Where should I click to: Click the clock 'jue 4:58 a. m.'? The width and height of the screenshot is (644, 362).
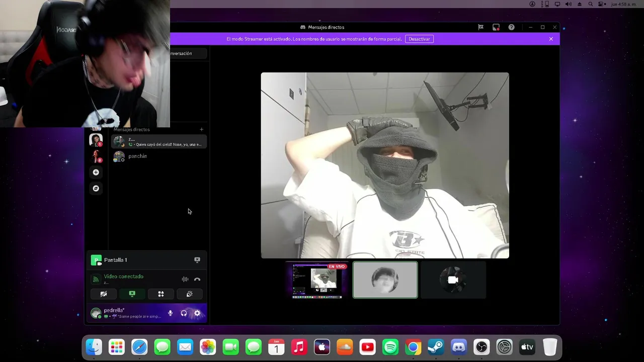[623, 4]
